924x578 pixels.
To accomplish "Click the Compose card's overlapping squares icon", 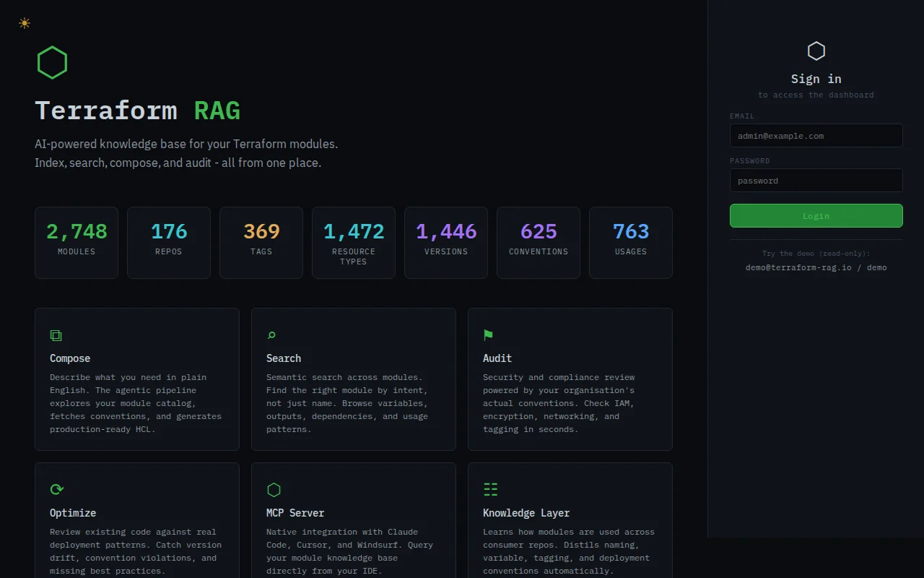I will (56, 335).
